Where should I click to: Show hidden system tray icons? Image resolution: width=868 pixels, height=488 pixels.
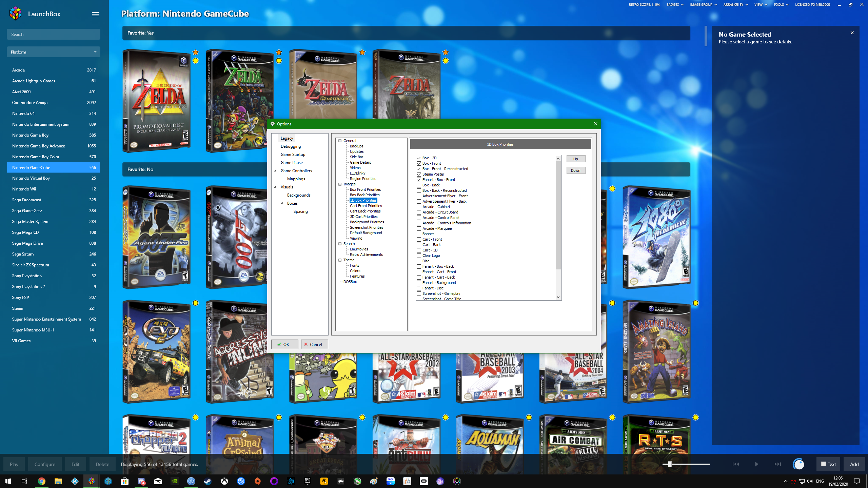(785, 481)
